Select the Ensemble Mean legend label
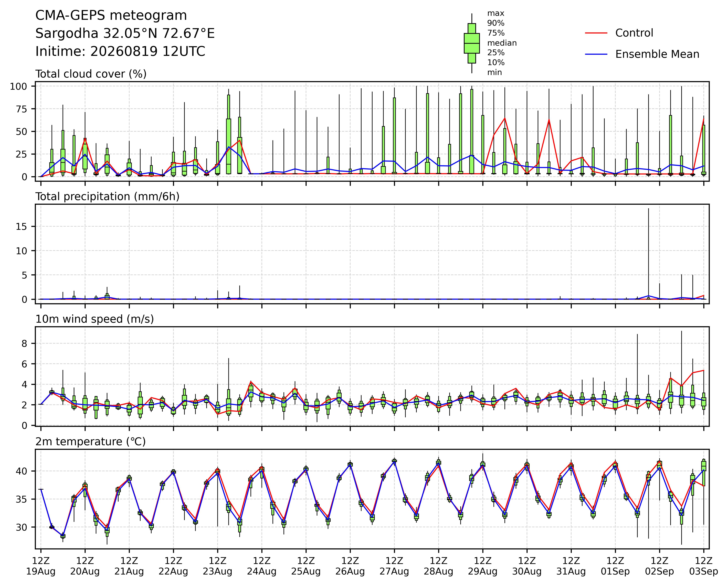This screenshot has height=586, width=728. click(x=657, y=54)
